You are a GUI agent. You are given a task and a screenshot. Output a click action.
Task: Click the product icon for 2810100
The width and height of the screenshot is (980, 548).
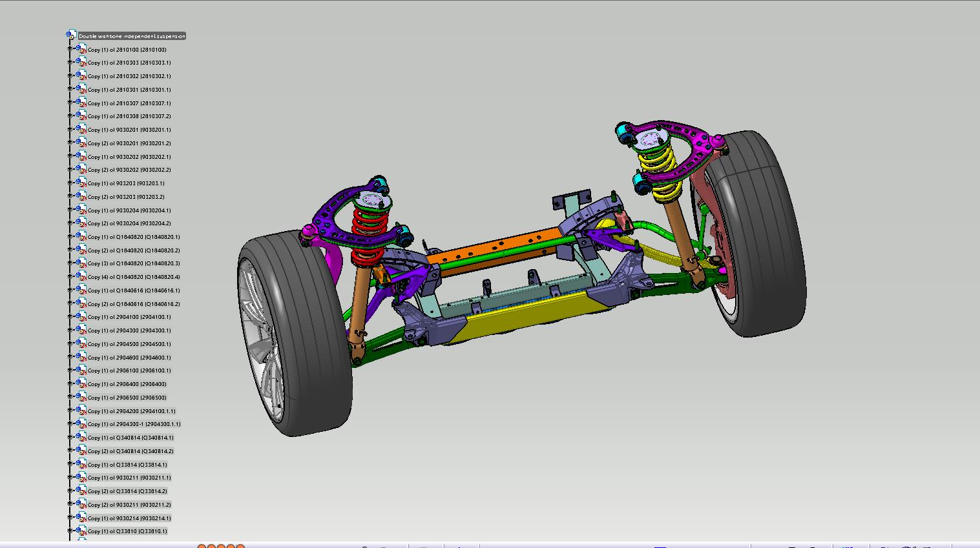click(x=81, y=49)
